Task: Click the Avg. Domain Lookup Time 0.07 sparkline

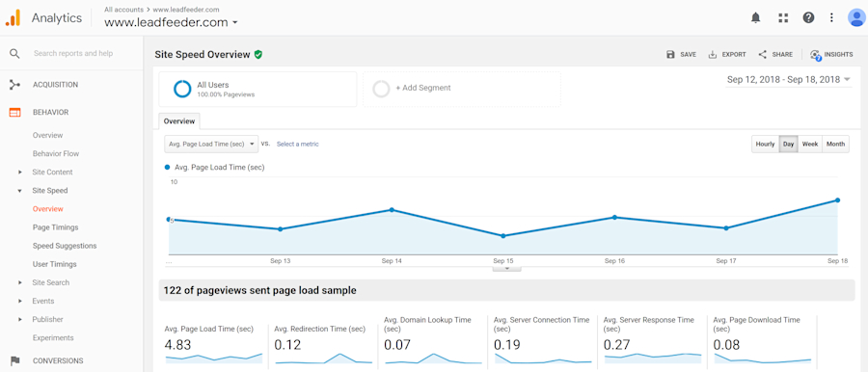Action: pos(433,359)
